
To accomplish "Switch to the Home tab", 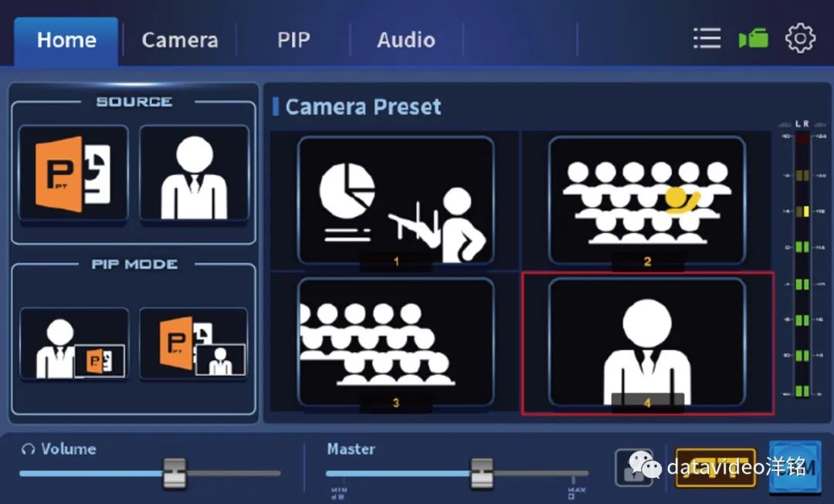I will pos(66,40).
